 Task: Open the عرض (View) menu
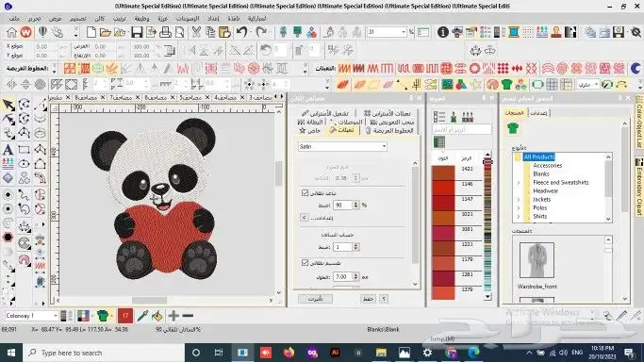[x=55, y=19]
